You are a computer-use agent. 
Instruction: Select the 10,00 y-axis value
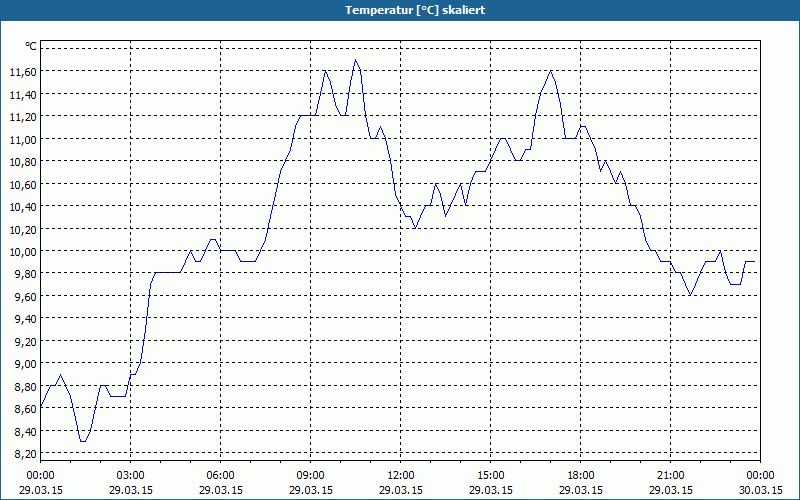point(23,252)
